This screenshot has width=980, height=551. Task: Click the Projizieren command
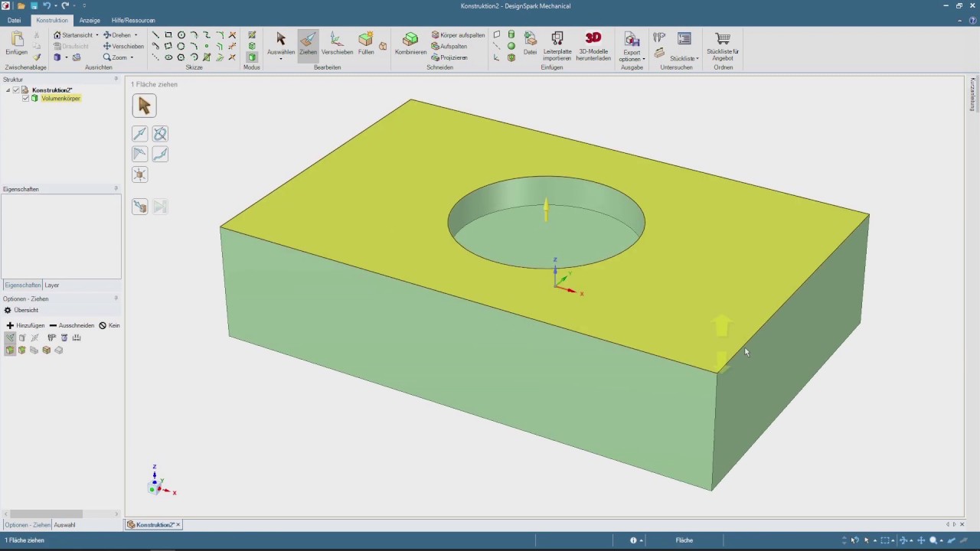click(x=449, y=58)
